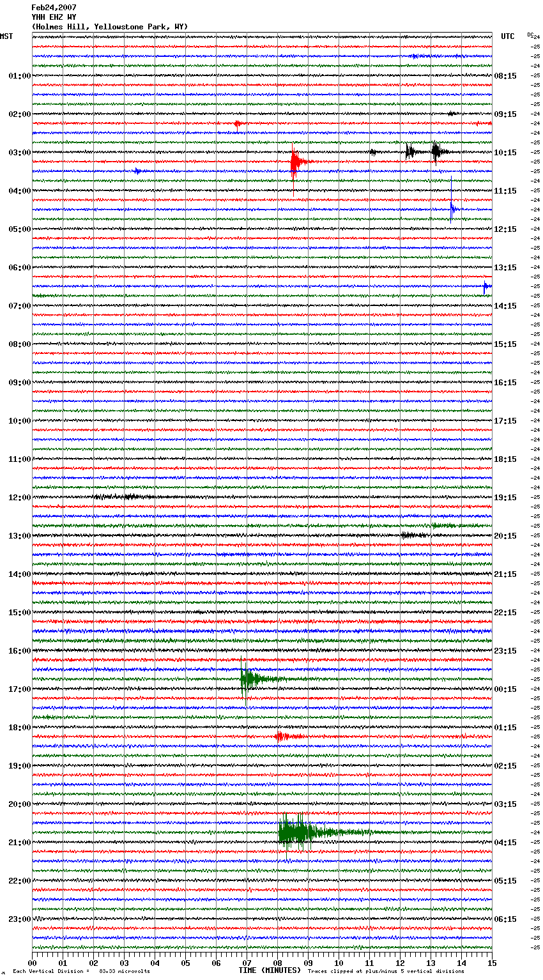
Task: Select the "07:00" MST time label
Action: point(20,306)
